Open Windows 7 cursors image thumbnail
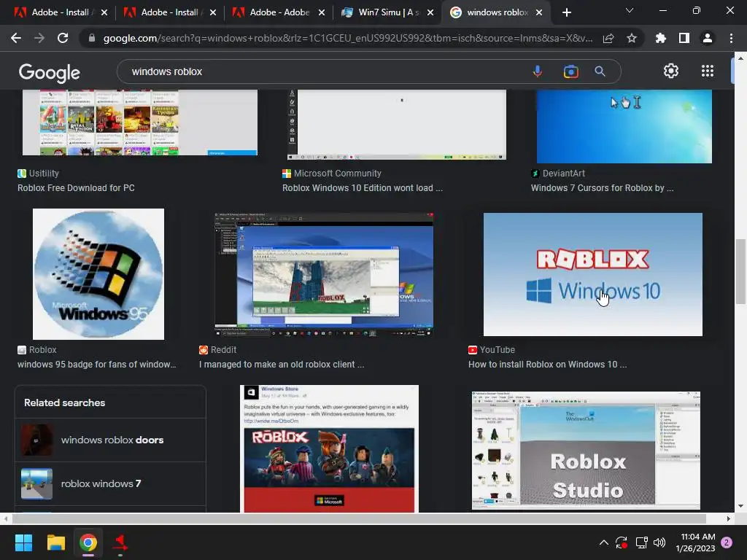Screen dimensions: 747x560 tap(624, 127)
